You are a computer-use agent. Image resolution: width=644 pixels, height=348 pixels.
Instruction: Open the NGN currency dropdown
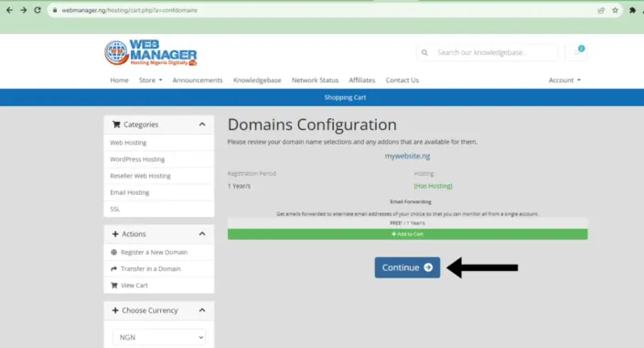coord(159,337)
